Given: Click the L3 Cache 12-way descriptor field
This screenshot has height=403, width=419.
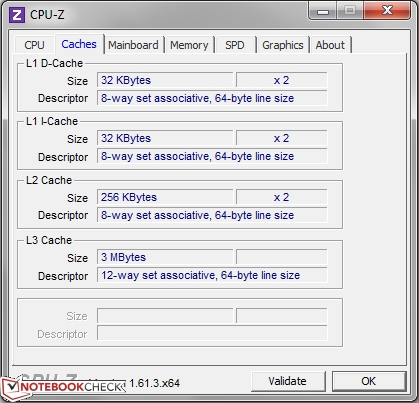Looking at the screenshot, I should (x=212, y=275).
